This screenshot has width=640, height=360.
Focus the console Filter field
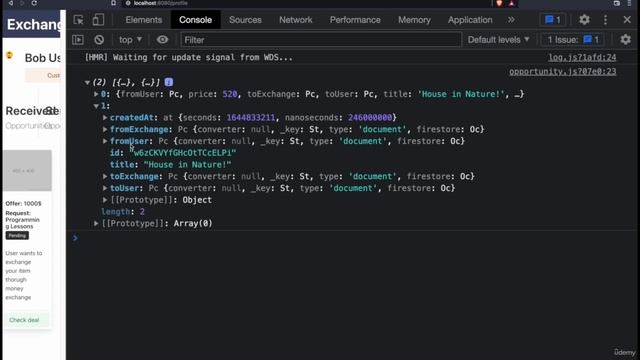pos(321,40)
